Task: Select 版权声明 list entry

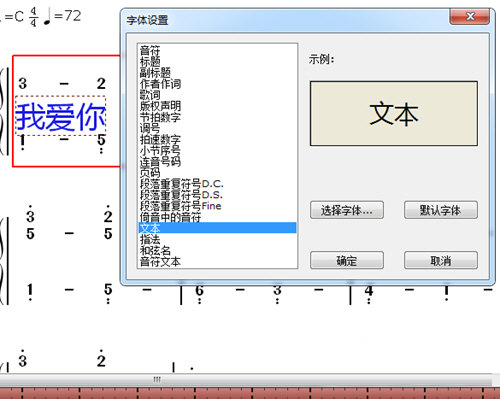Action: [x=217, y=106]
